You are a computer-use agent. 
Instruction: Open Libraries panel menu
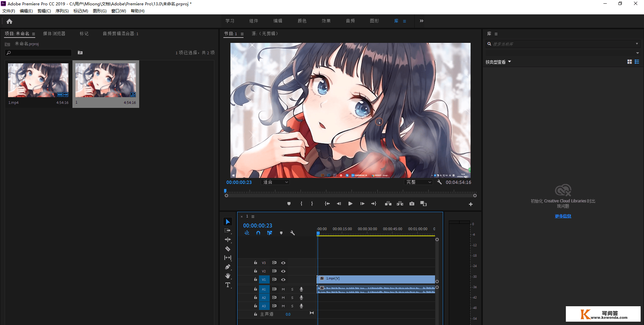coord(496,34)
